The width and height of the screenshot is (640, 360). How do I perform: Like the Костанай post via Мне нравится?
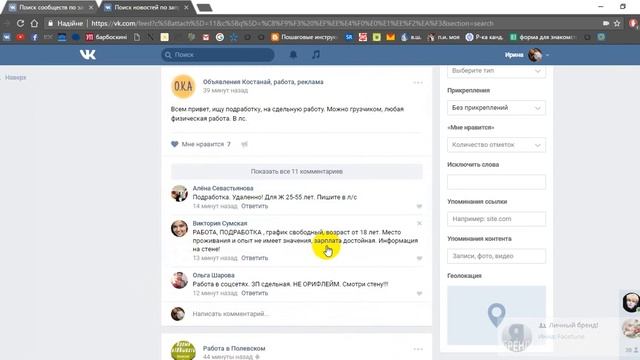coord(200,144)
